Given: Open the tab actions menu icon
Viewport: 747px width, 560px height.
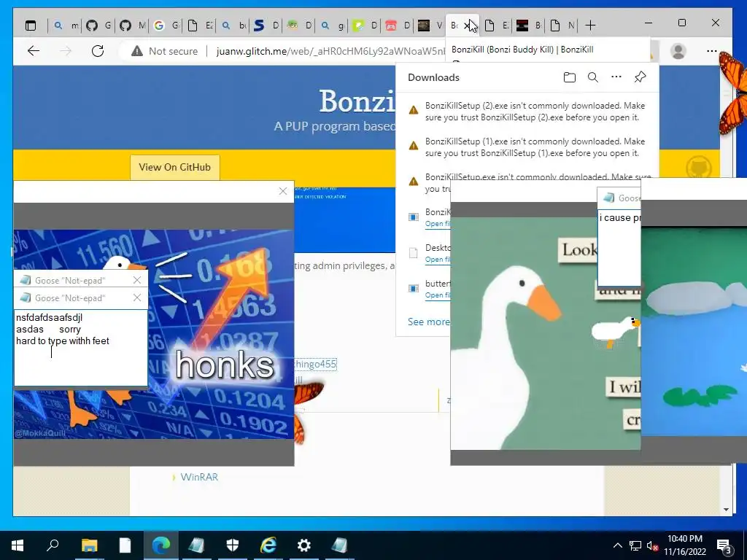Looking at the screenshot, I should point(31,26).
